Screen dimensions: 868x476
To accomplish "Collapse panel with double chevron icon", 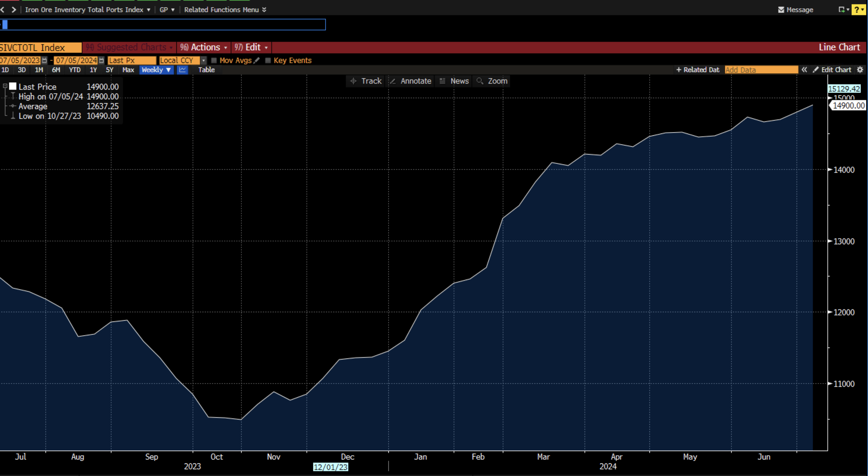I will (x=804, y=70).
